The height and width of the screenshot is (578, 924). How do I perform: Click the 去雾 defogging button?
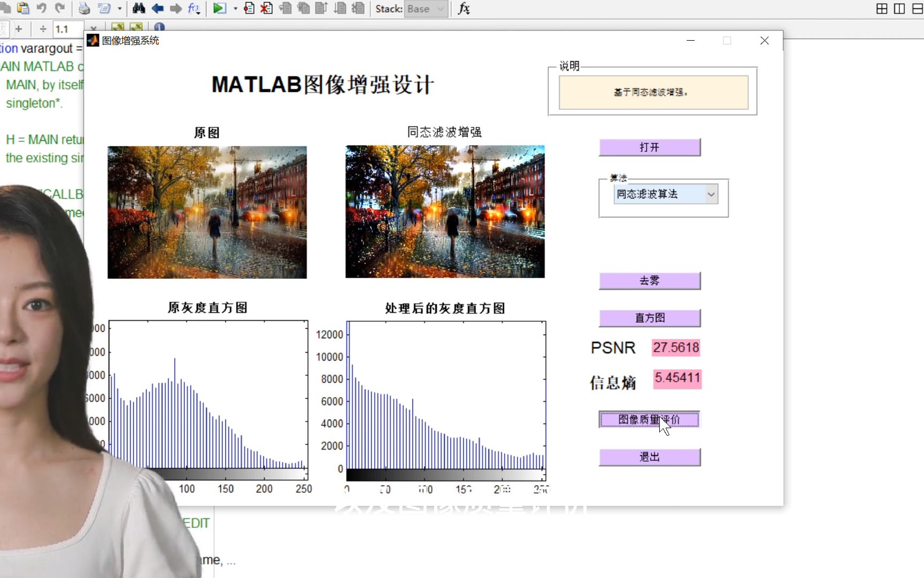point(649,280)
